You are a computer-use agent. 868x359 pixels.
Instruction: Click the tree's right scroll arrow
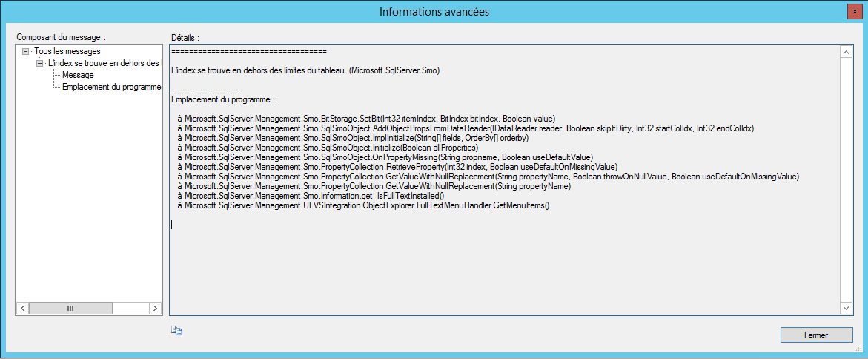pyautogui.click(x=156, y=308)
